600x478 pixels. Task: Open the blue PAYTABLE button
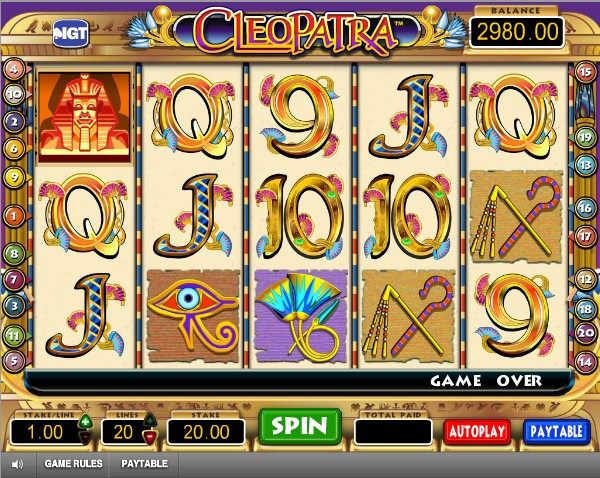[x=556, y=432]
